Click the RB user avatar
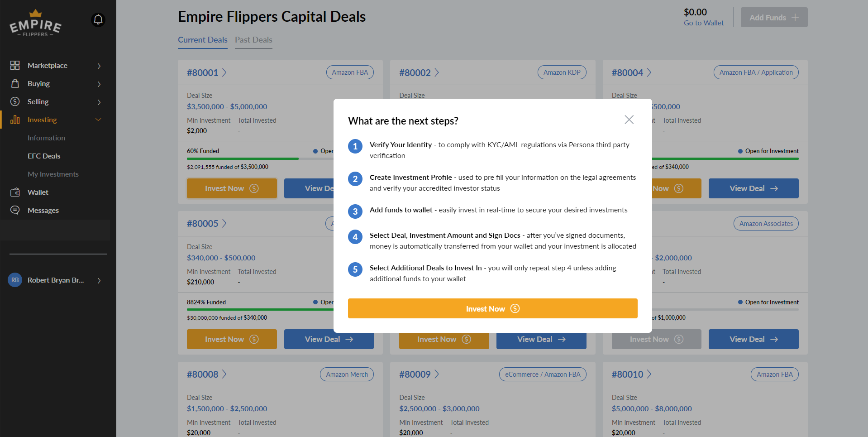The width and height of the screenshot is (868, 437). pyautogui.click(x=15, y=280)
